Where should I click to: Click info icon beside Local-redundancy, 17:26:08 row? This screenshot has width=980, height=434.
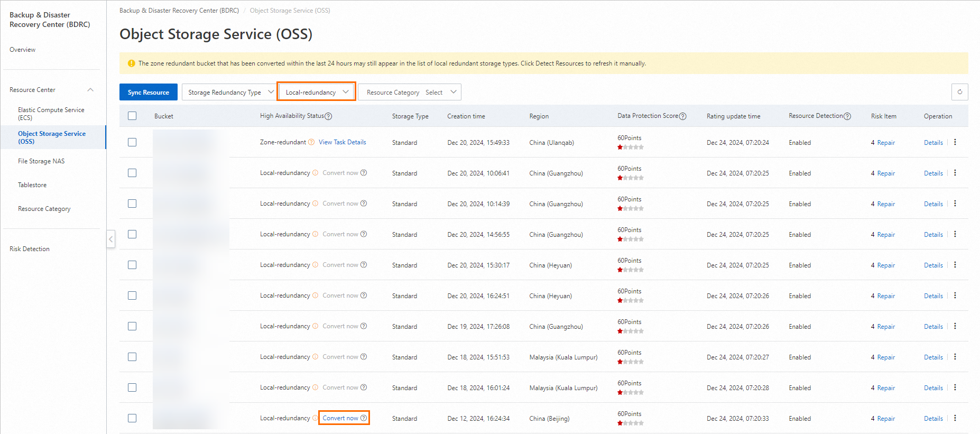point(316,326)
